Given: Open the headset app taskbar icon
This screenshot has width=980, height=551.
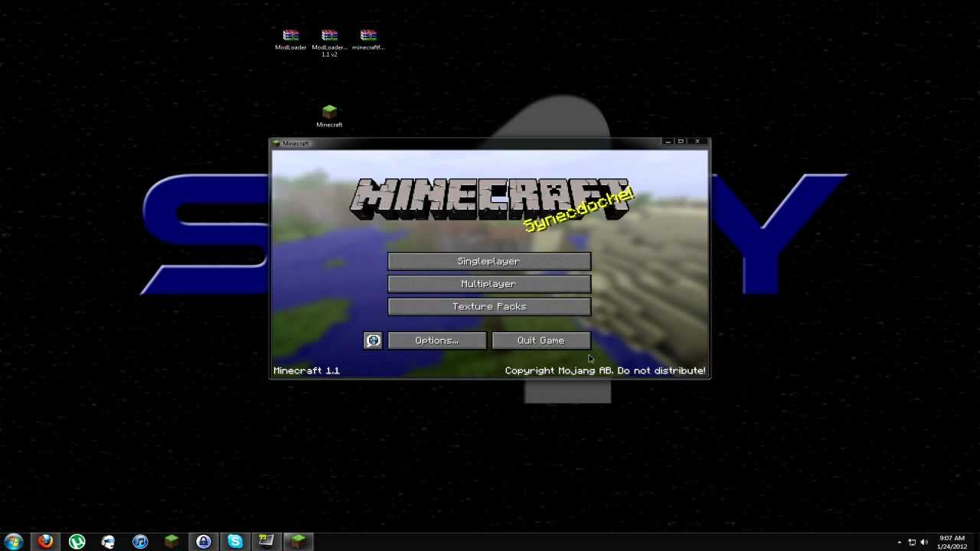Looking at the screenshot, I should [x=108, y=541].
